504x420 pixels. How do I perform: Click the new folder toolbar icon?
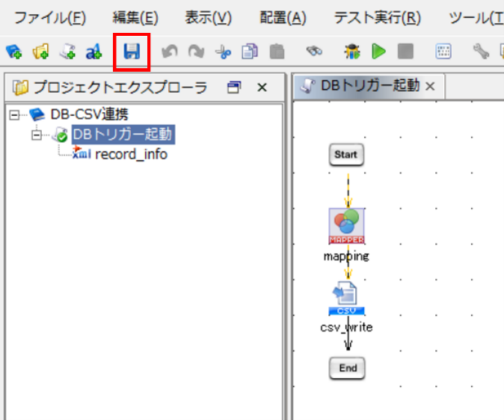point(40,52)
